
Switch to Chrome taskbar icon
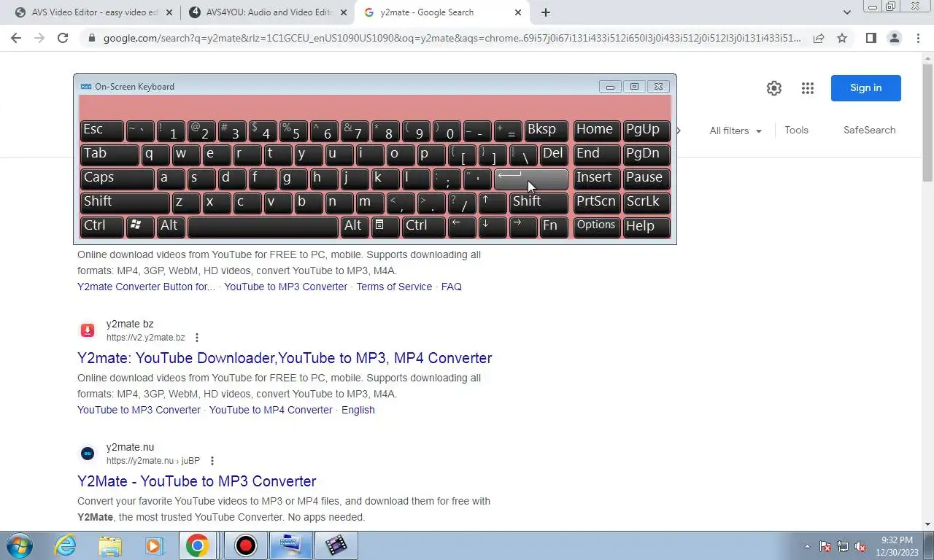(x=197, y=545)
